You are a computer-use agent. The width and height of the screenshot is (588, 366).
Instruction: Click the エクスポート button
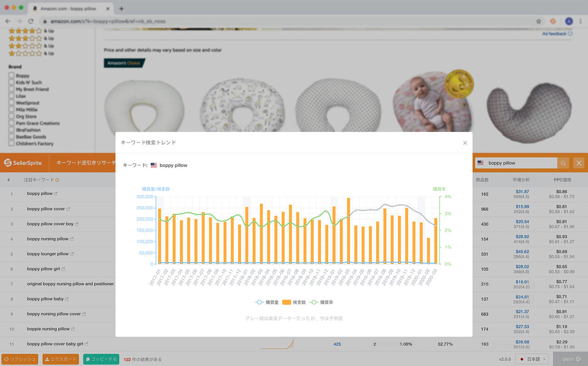point(61,359)
